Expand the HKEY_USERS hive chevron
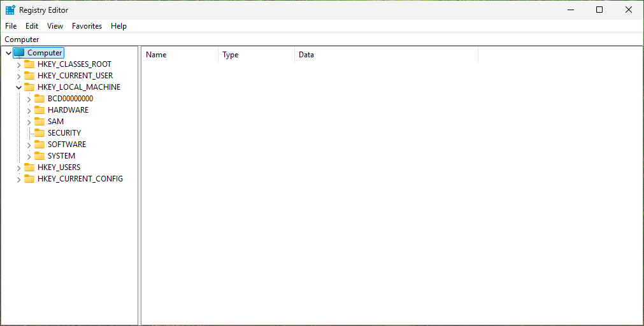This screenshot has height=326, width=644. (18, 167)
